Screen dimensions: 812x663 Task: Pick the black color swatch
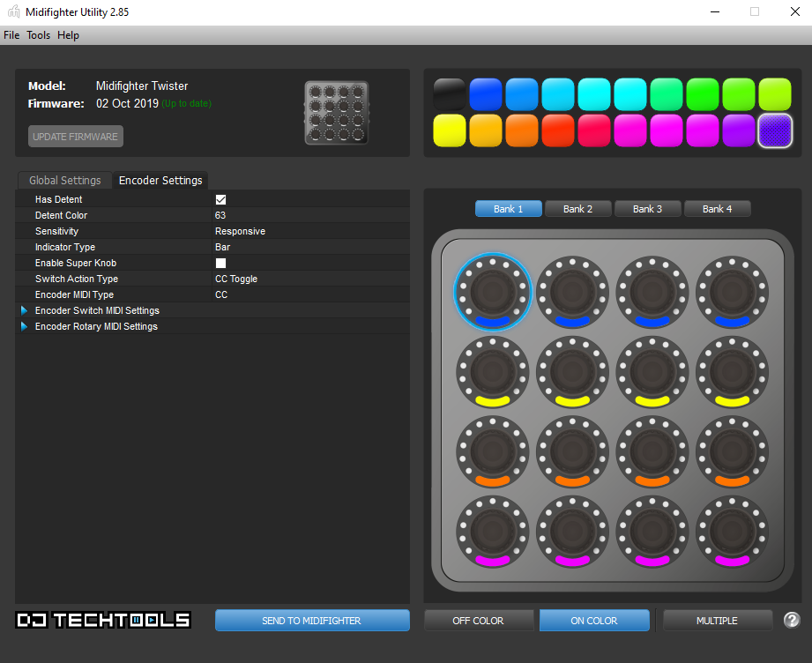[x=450, y=94]
